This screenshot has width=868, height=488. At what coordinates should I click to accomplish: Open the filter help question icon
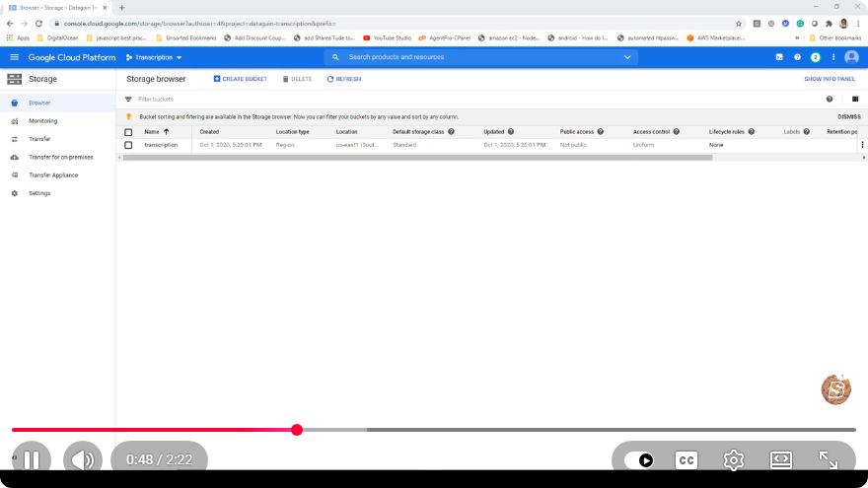pos(830,99)
